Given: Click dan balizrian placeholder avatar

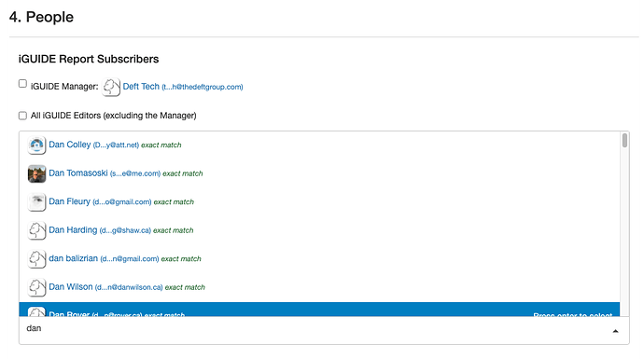Looking at the screenshot, I should coord(36,259).
